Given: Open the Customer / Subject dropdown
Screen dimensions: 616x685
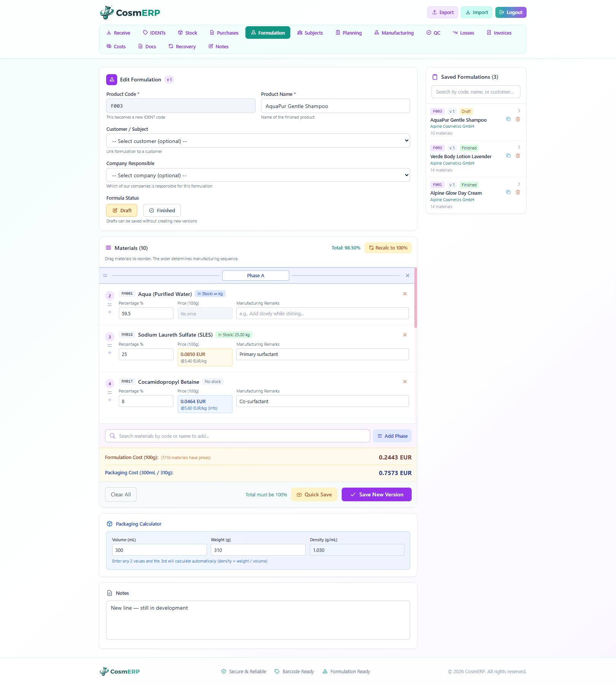Looking at the screenshot, I should (x=258, y=140).
